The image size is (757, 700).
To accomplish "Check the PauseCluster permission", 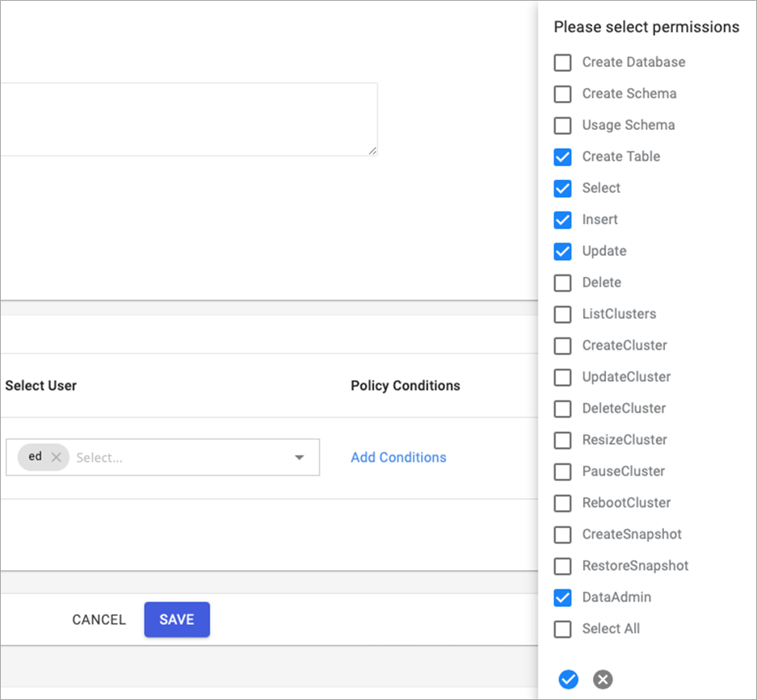I will tap(562, 472).
